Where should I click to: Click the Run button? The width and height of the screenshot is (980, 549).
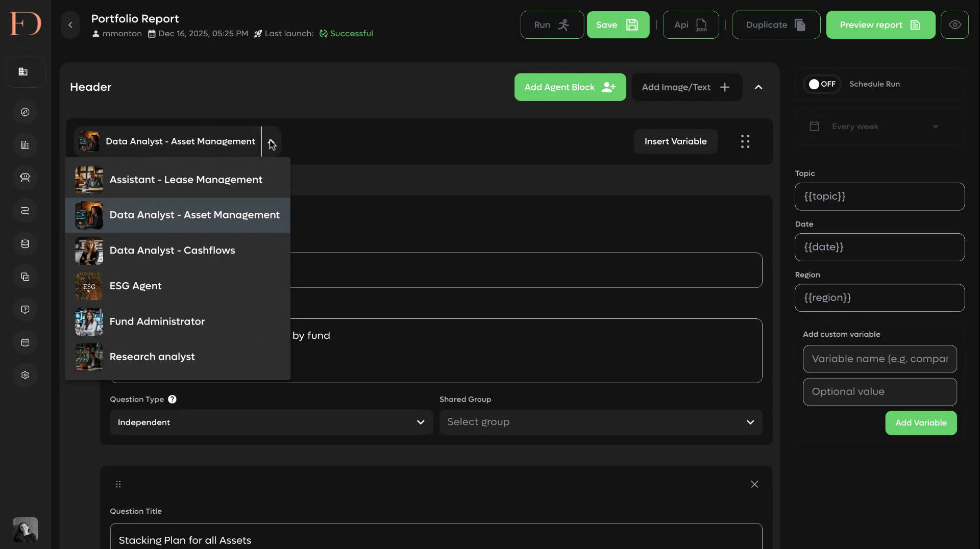pos(552,25)
